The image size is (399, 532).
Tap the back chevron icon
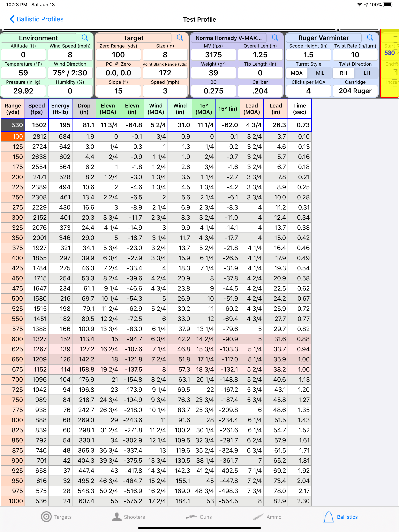12,19
